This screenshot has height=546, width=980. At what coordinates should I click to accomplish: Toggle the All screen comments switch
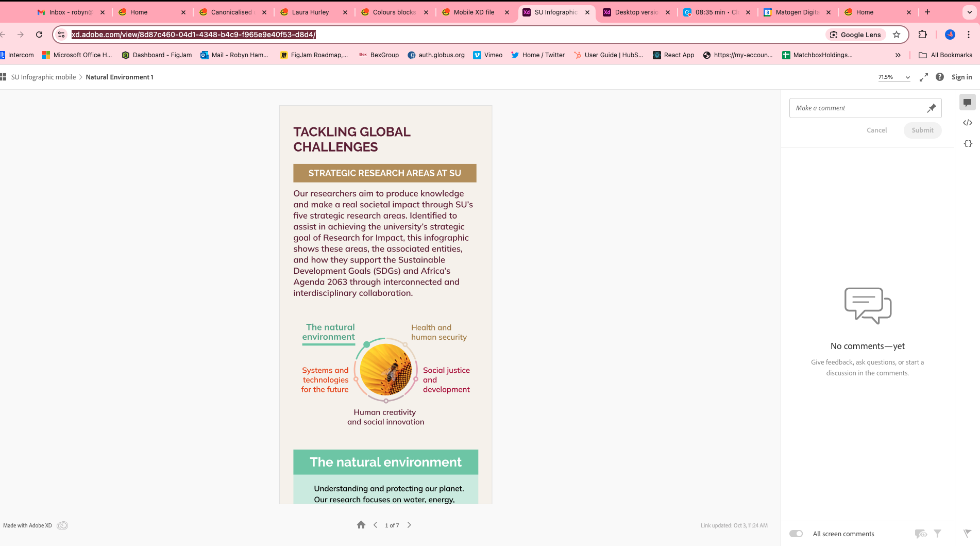pyautogui.click(x=796, y=534)
